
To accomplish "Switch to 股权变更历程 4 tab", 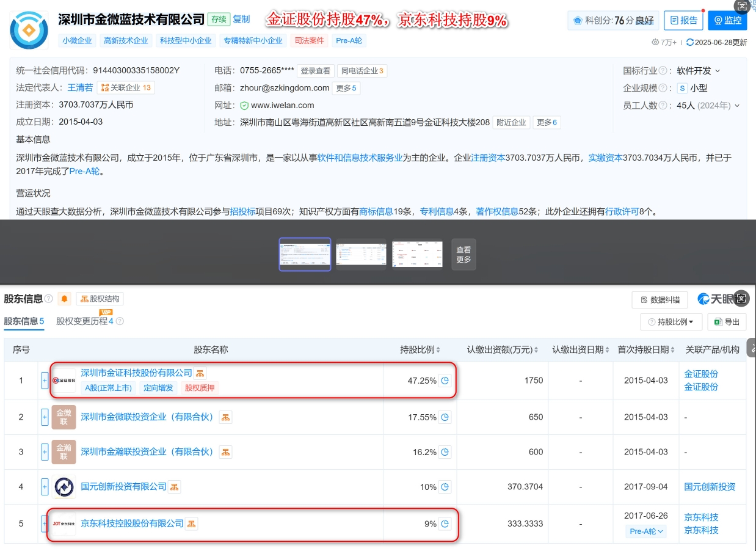I will click(x=85, y=321).
